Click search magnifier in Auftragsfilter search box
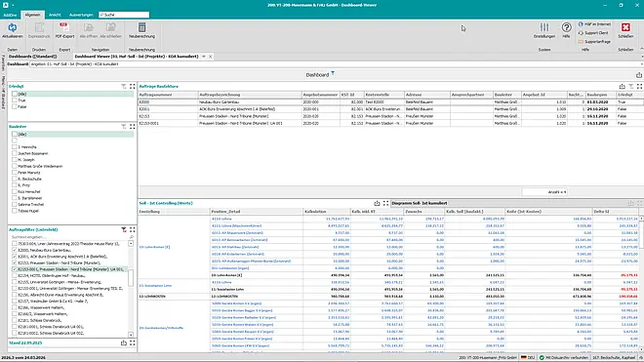Screen dimensions: 644x362 coord(132,237)
